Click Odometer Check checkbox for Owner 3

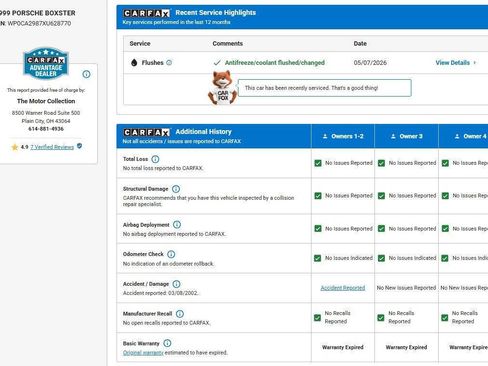point(381,258)
